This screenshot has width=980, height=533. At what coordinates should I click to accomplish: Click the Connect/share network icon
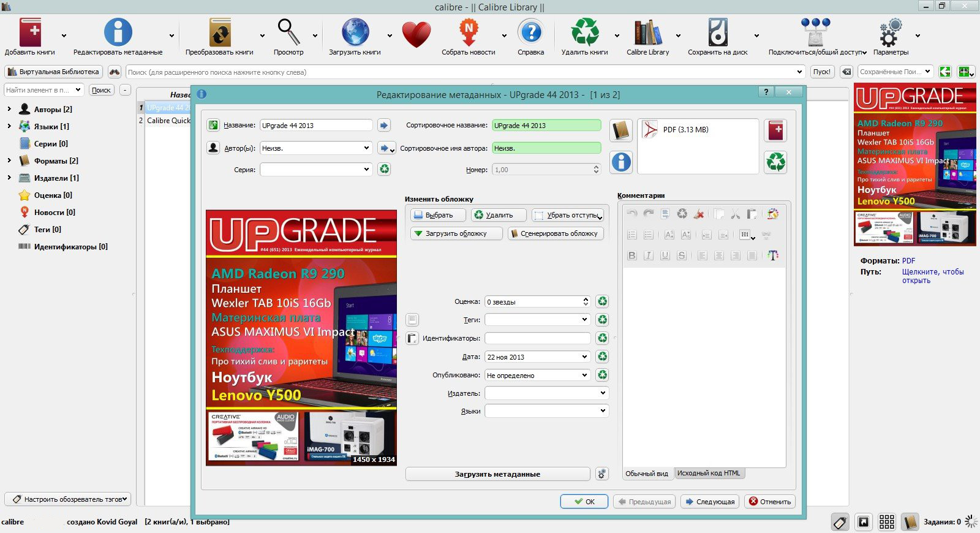pyautogui.click(x=816, y=32)
